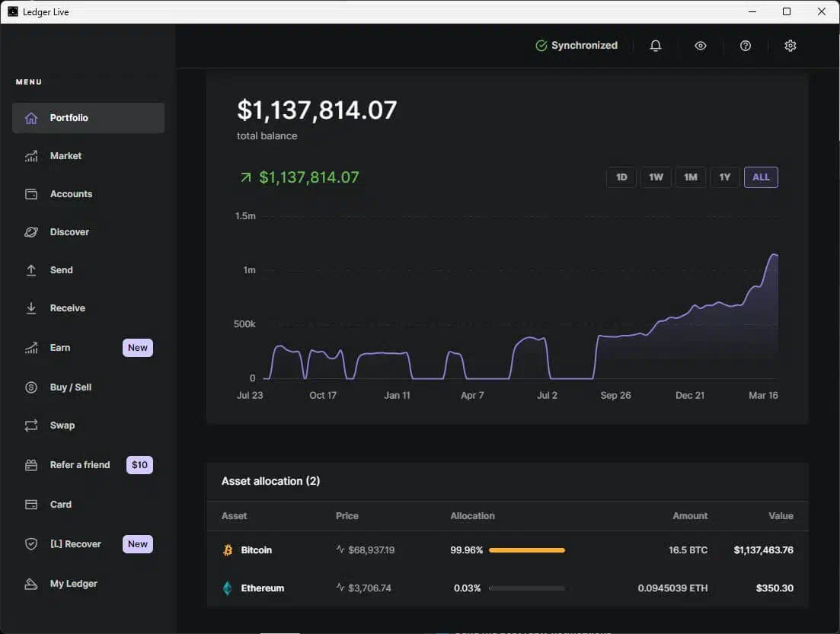Click Ethereum price trend icon

pyautogui.click(x=340, y=587)
